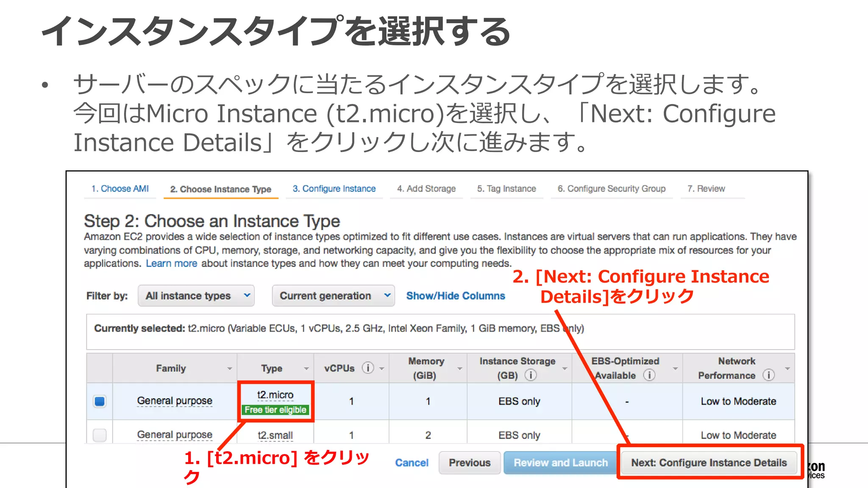868x488 pixels.
Task: Click the Currently selected summary text
Action: click(339, 328)
